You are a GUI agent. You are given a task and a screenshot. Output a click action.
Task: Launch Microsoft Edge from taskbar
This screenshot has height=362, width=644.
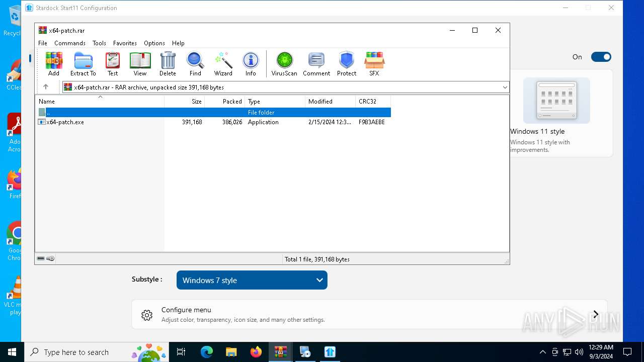[x=207, y=352]
